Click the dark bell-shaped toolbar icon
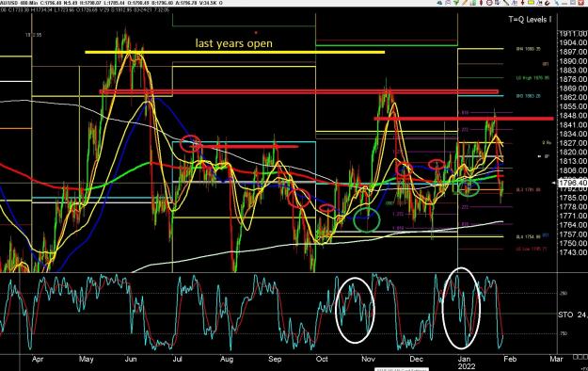The width and height of the screenshot is (588, 371). click(439, 2)
